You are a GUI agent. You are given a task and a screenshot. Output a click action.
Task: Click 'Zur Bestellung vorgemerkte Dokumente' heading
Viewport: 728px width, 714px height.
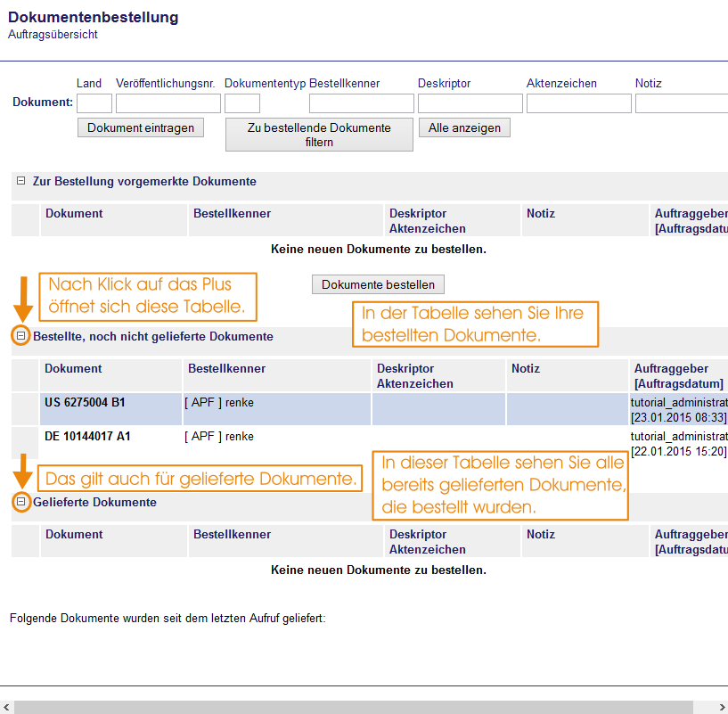144,181
